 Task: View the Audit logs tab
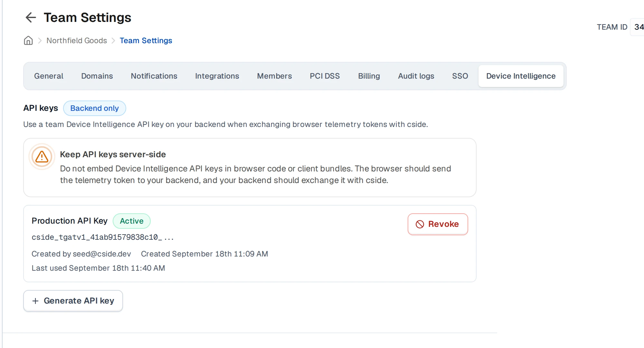point(416,76)
